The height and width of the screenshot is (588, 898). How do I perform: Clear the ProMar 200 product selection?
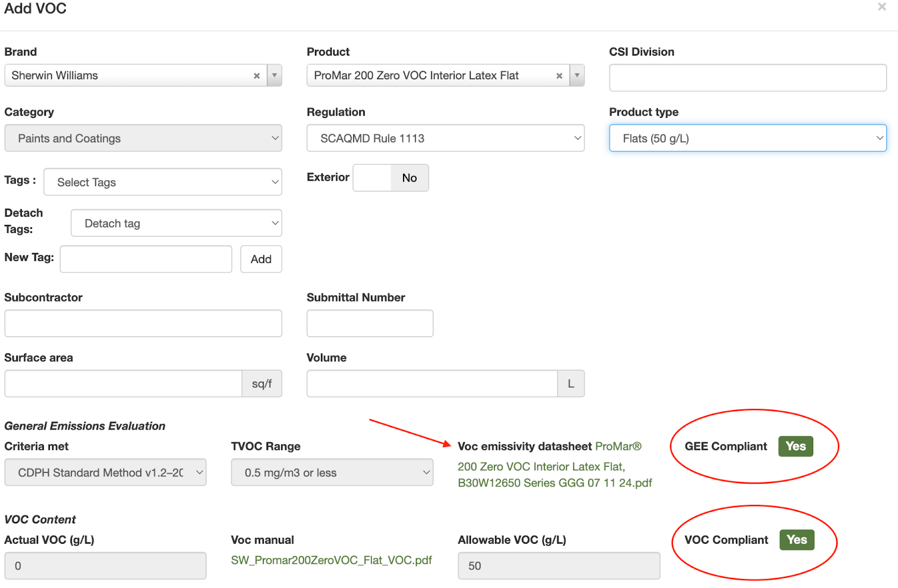(x=559, y=76)
